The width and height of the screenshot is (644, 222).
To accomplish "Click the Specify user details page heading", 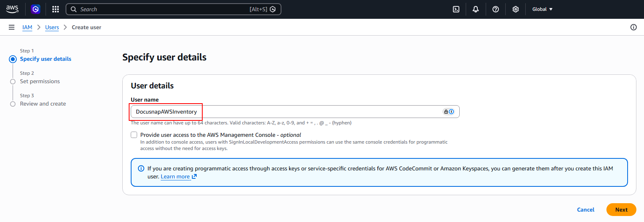I will coord(164,57).
